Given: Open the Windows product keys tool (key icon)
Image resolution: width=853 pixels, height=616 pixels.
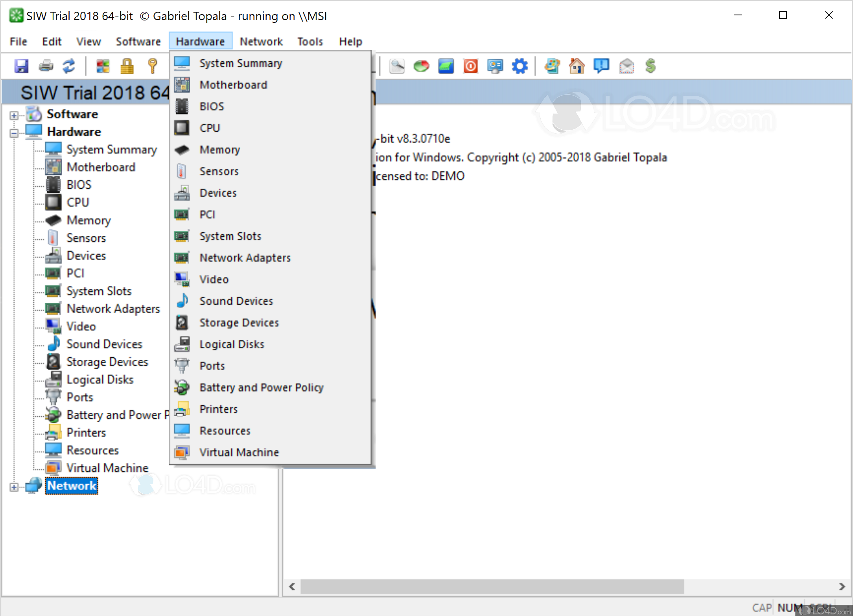Looking at the screenshot, I should [153, 66].
